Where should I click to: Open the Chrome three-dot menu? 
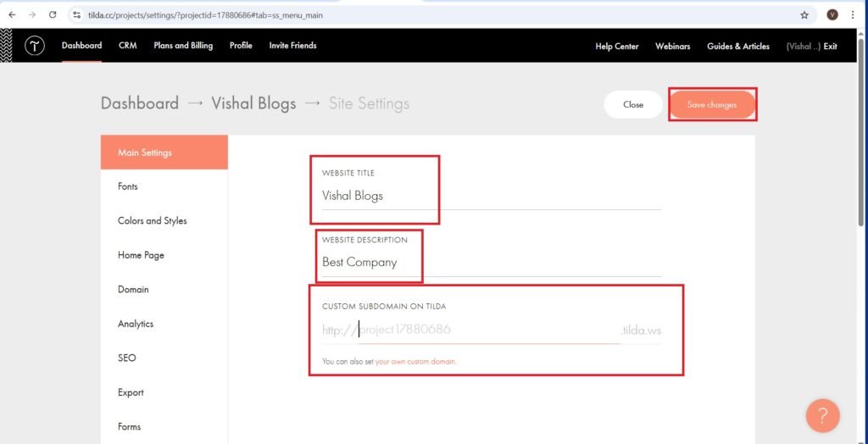pos(853,15)
